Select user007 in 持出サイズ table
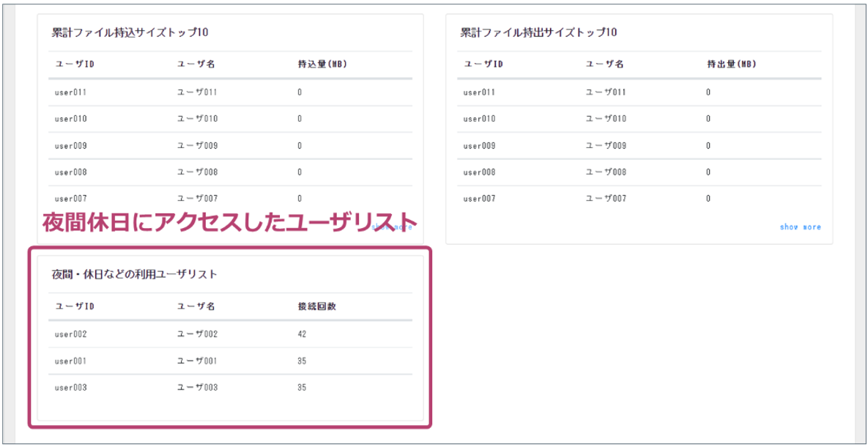The height and width of the screenshot is (445, 868). (479, 199)
